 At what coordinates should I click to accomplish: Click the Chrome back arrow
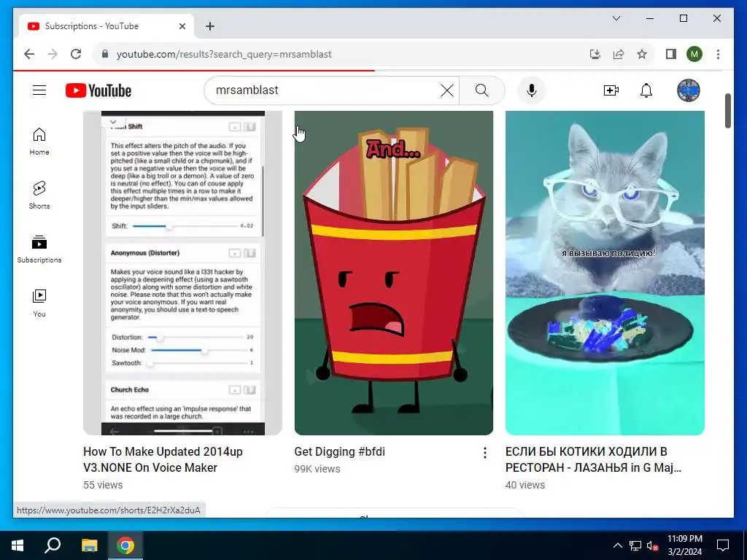coord(29,54)
